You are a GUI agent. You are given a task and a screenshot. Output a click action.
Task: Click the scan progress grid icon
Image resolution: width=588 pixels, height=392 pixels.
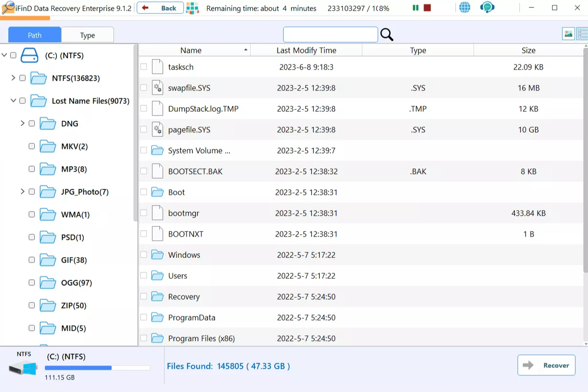point(192,8)
